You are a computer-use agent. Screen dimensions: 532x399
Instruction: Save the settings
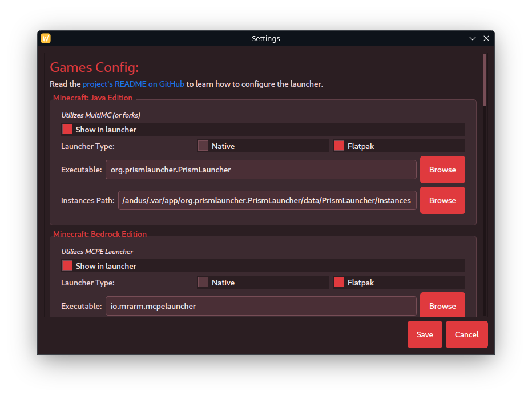tap(425, 334)
